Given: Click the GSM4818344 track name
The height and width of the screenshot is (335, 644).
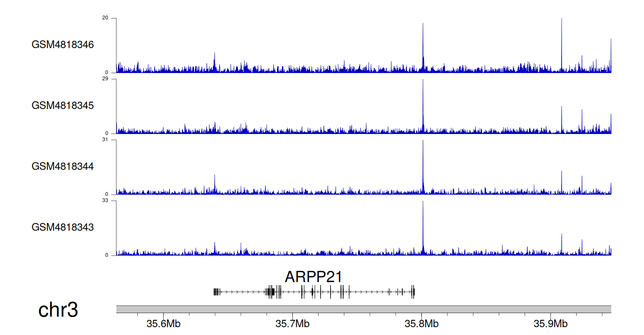Looking at the screenshot, I should [63, 166].
